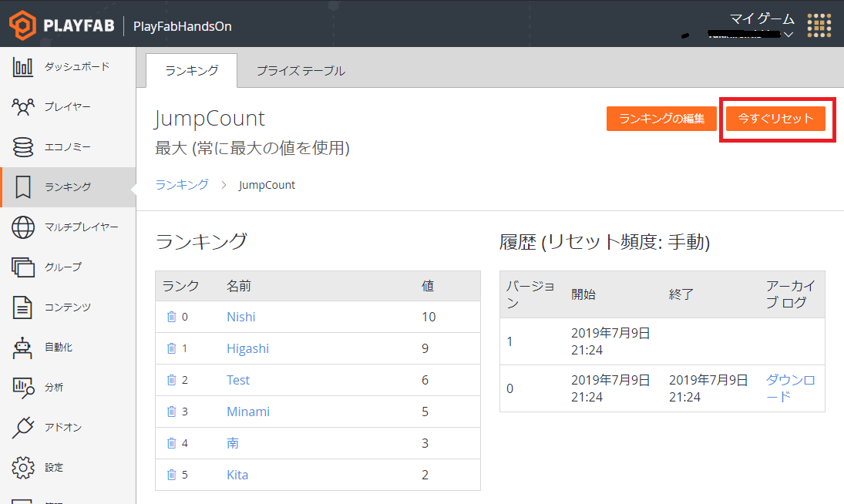Open the Dashboard chart icon
This screenshot has height=504, width=844.
tap(23, 67)
